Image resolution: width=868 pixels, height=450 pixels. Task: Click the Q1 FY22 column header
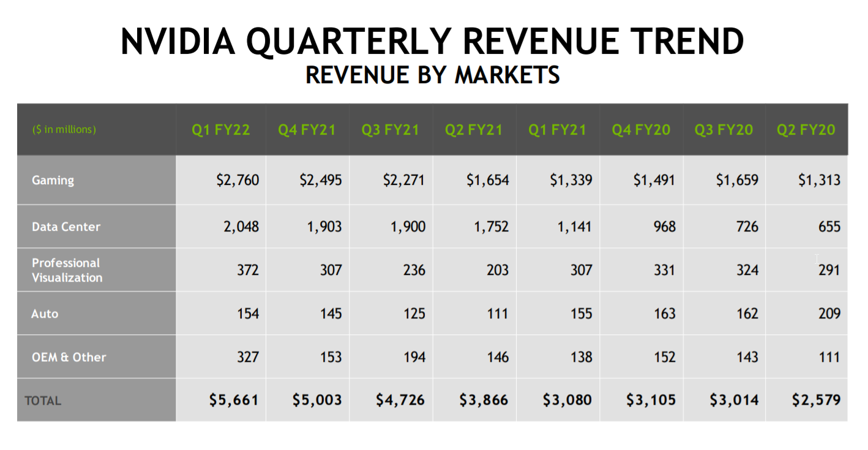point(220,130)
